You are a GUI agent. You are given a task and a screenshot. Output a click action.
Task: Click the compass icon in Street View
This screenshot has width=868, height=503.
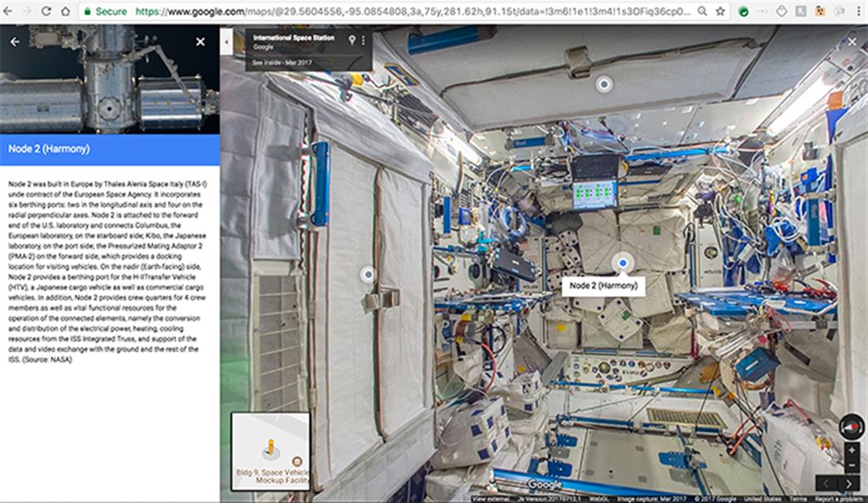click(851, 426)
